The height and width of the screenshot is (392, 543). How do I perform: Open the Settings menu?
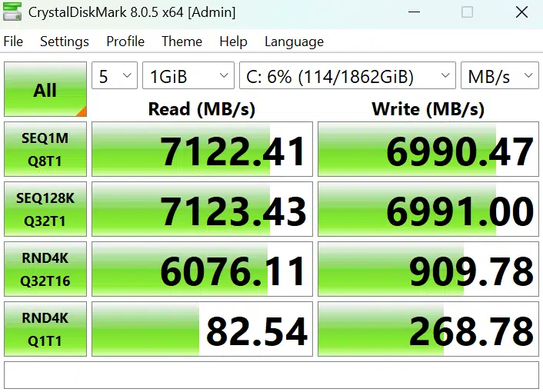[x=65, y=42]
